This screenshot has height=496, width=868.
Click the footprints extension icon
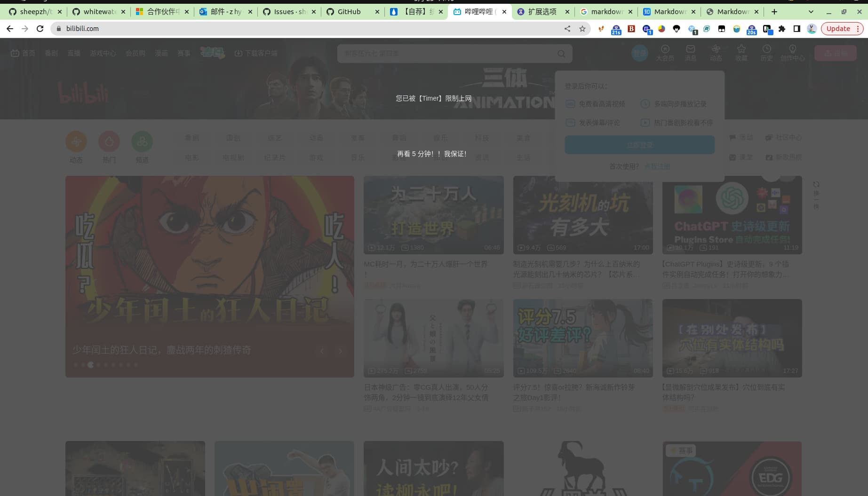pos(601,29)
